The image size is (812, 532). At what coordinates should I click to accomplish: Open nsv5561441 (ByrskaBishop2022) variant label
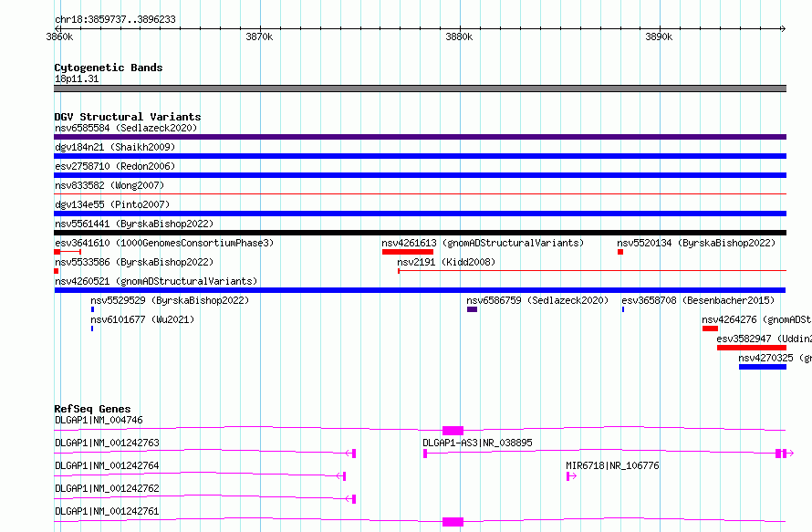coord(134,224)
